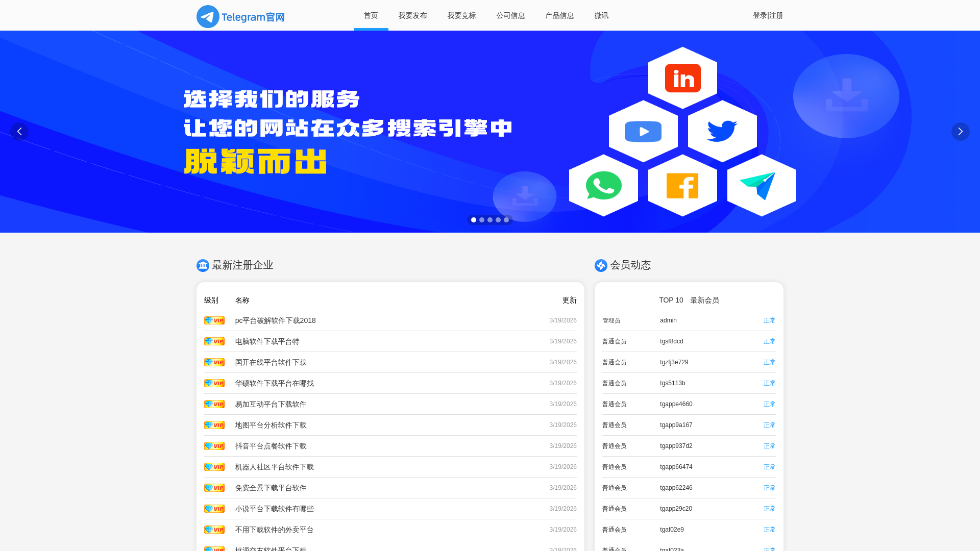Open the 公司信息 menu item
The image size is (980, 551).
511,15
